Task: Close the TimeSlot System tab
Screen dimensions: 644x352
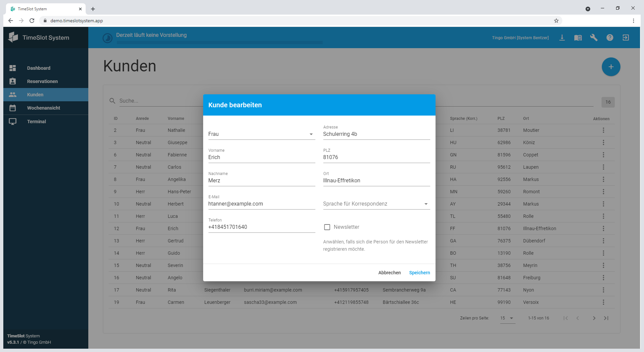Action: pyautogui.click(x=80, y=9)
